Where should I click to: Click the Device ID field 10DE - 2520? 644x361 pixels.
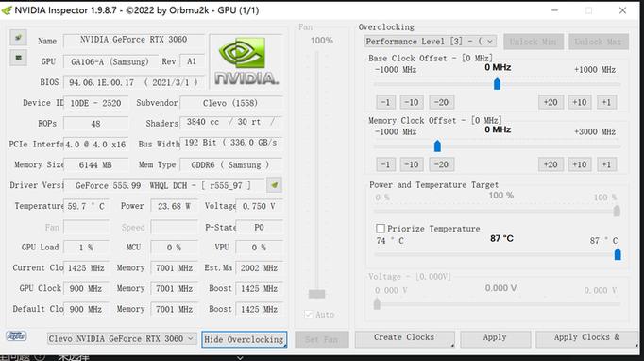[x=95, y=103]
